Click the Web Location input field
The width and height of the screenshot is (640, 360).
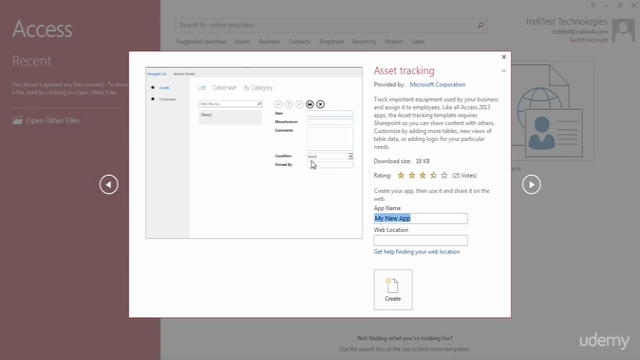[x=420, y=240]
